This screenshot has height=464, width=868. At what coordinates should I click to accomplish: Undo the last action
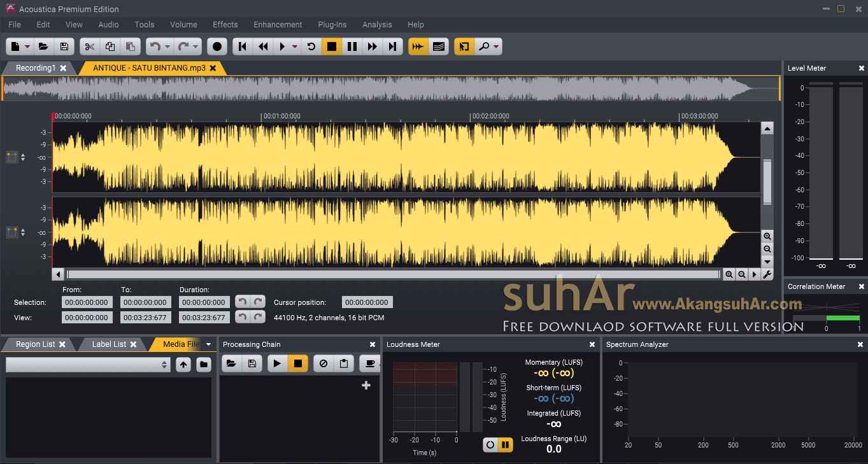click(x=155, y=46)
